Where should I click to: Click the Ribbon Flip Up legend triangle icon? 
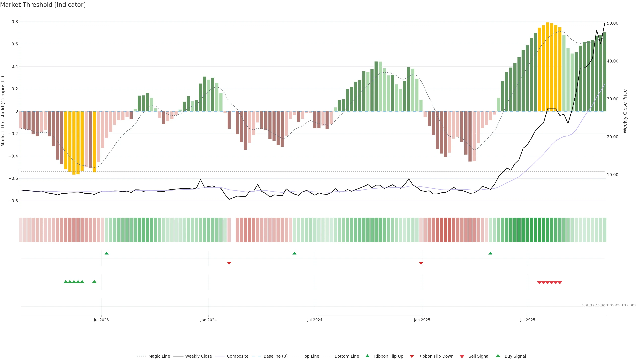pyautogui.click(x=367, y=356)
